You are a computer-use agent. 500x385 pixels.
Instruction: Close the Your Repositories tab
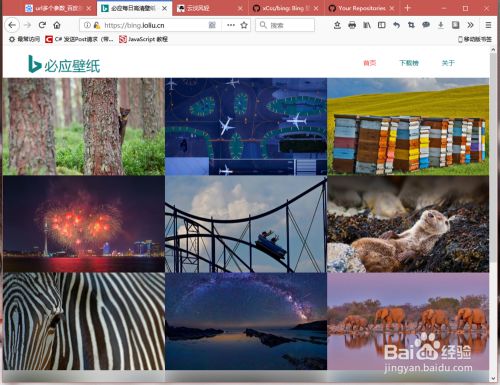click(x=392, y=9)
